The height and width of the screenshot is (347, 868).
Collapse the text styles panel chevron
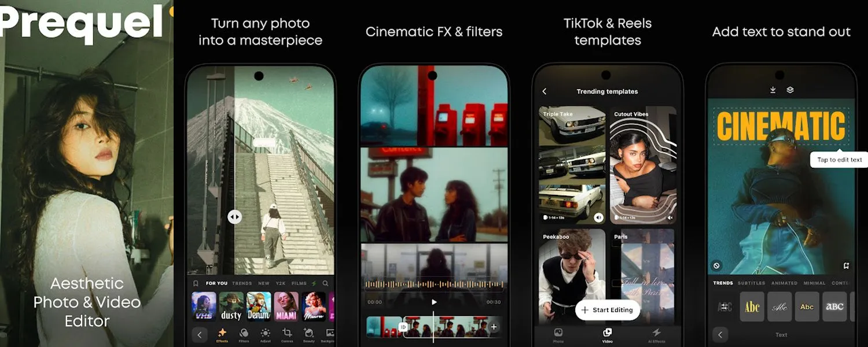coord(720,334)
